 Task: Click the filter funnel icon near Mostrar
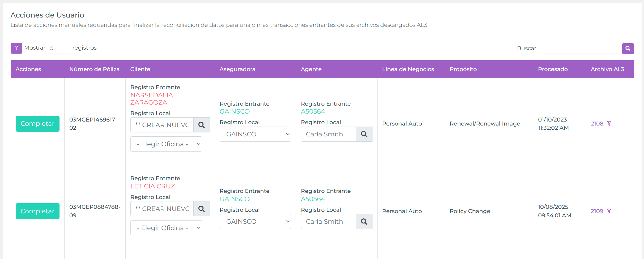pos(16,48)
